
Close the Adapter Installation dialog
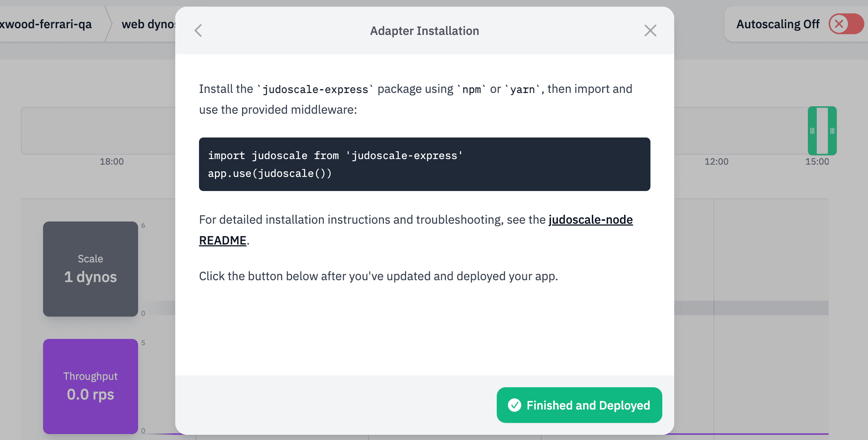click(x=650, y=30)
